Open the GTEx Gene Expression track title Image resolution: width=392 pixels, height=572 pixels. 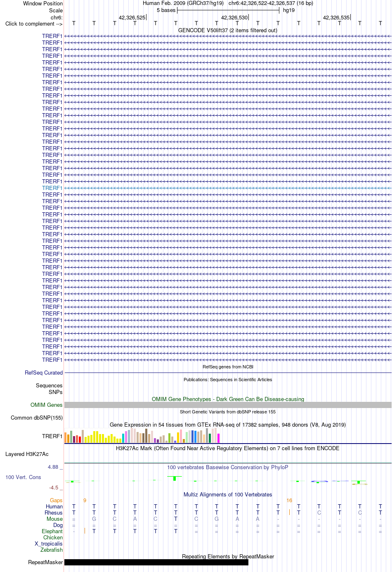228,425
